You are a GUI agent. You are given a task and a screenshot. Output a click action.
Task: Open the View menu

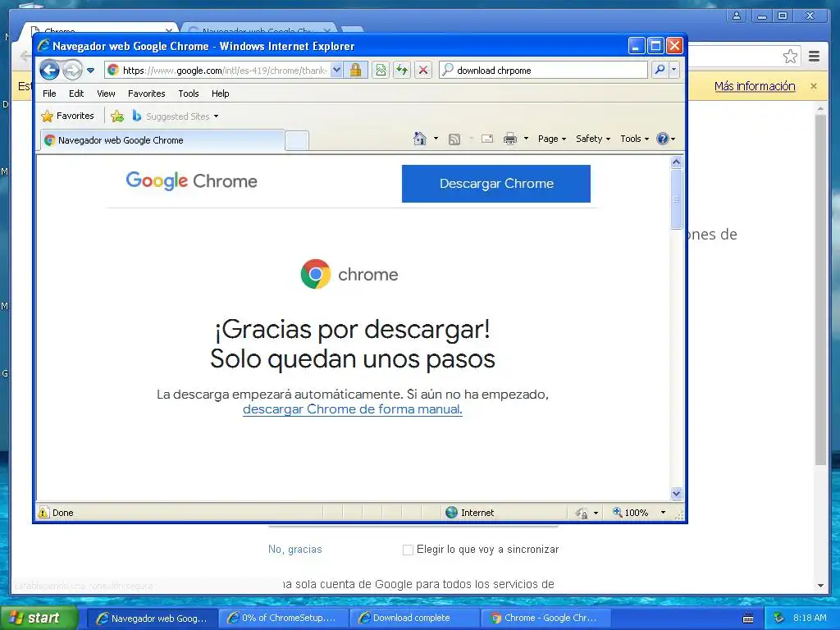106,94
